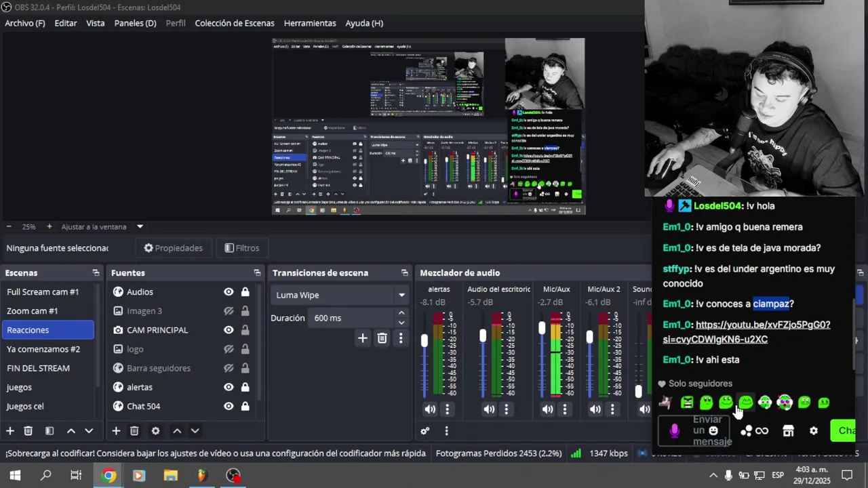Open scene filters icon in Escenas toolbar
Image resolution: width=868 pixels, height=488 pixels.
[x=50, y=431]
